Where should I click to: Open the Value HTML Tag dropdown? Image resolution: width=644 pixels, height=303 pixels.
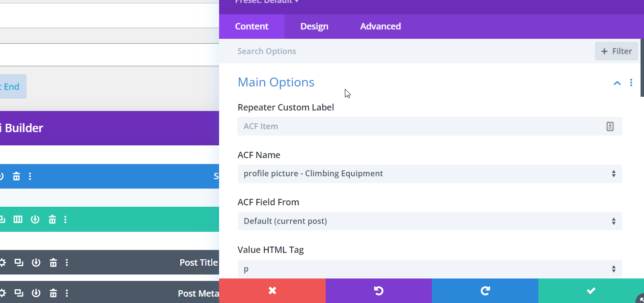pos(429,269)
